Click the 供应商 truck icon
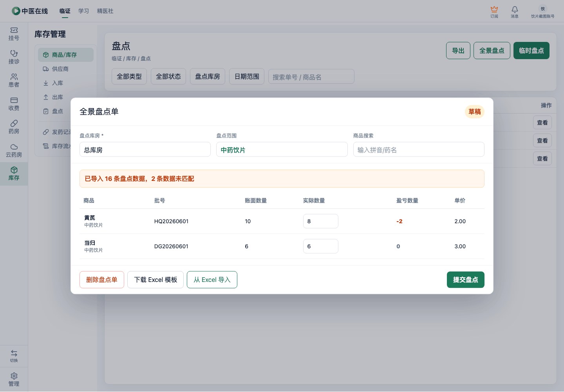The width and height of the screenshot is (564, 392). (46, 69)
